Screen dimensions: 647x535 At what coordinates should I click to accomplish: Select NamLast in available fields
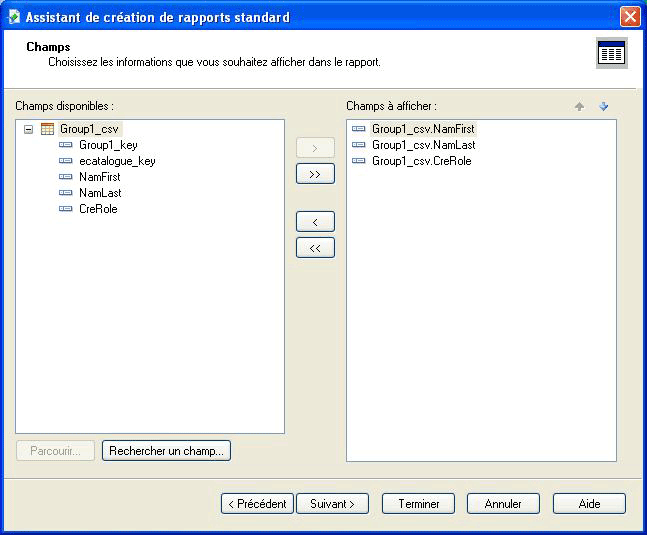point(100,193)
